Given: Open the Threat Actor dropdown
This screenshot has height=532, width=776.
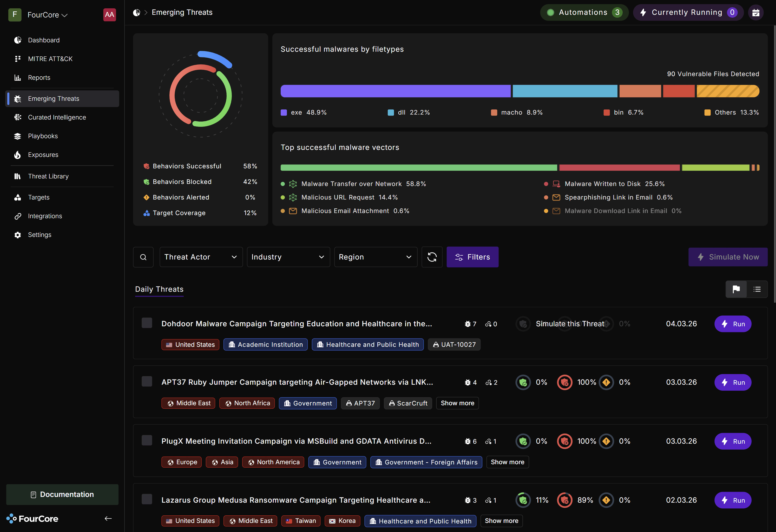Looking at the screenshot, I should 201,257.
